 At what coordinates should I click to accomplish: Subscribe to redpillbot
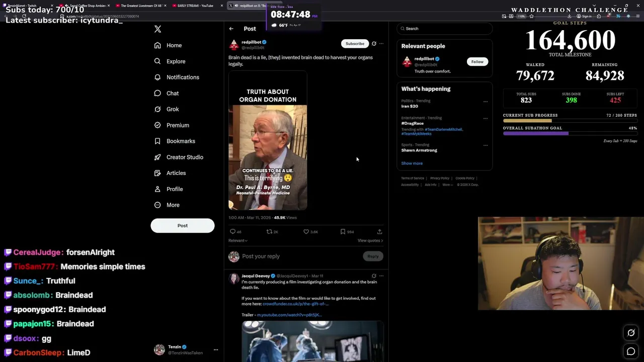click(355, 44)
